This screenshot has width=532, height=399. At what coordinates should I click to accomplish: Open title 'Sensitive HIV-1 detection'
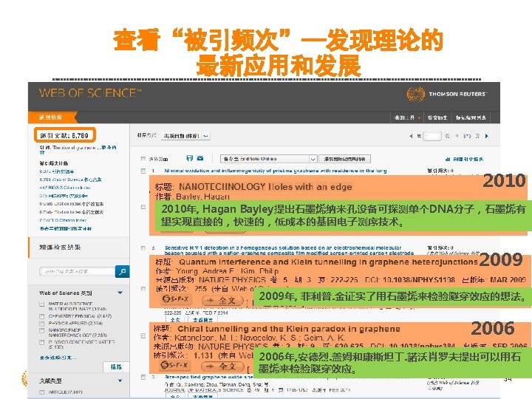289,250
